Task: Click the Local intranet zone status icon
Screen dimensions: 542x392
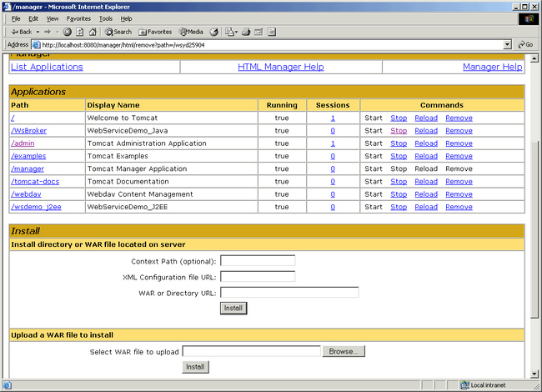Action: tap(465, 384)
